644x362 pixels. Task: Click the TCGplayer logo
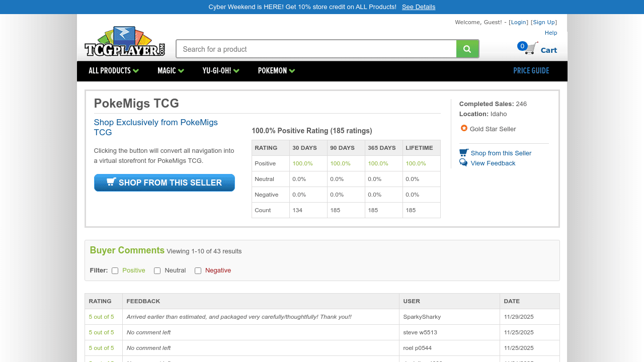click(x=124, y=42)
